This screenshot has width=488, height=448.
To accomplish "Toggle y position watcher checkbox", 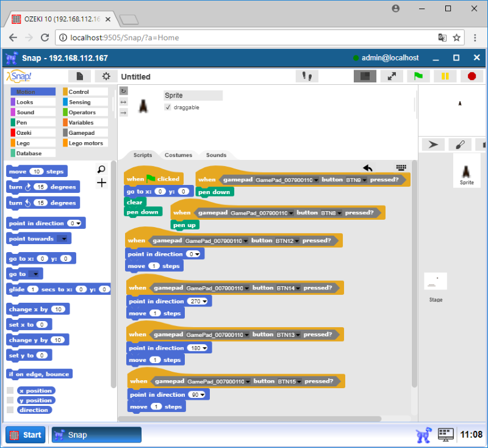I will (10, 400).
